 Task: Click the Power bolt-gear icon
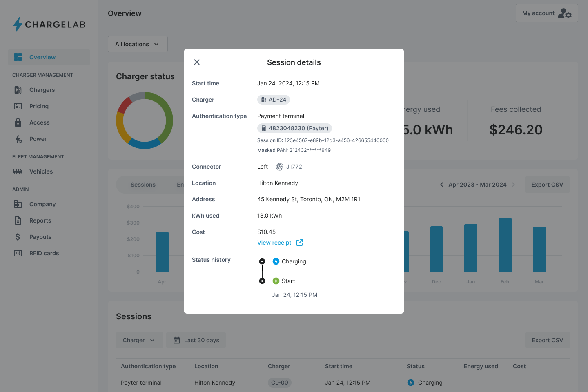18,139
